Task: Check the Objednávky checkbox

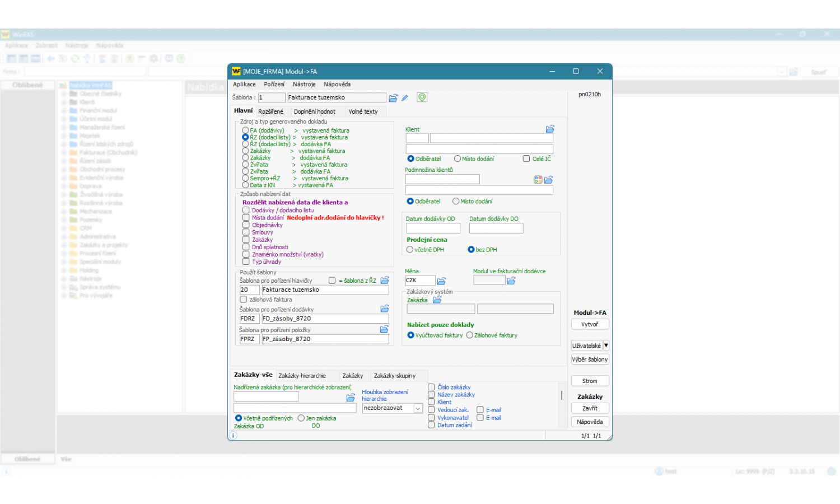Action: point(246,225)
